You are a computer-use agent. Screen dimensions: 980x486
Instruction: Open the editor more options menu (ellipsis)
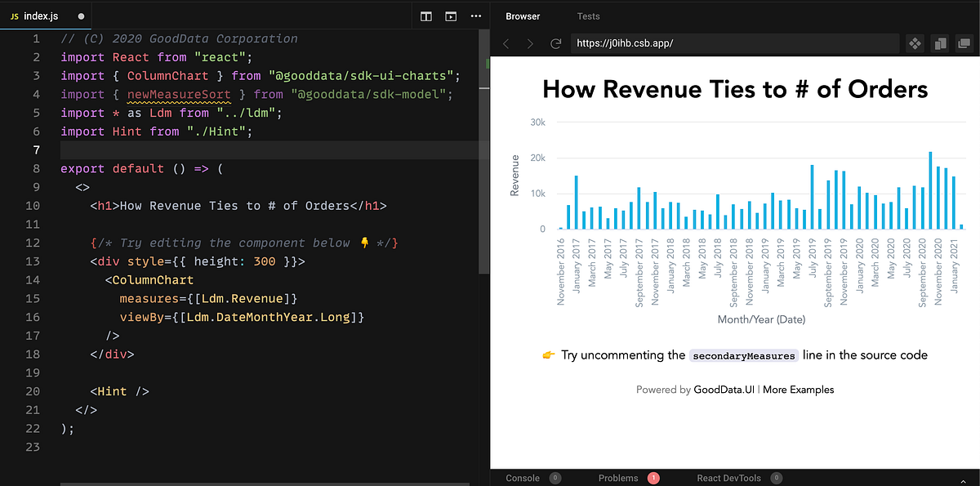(x=476, y=16)
